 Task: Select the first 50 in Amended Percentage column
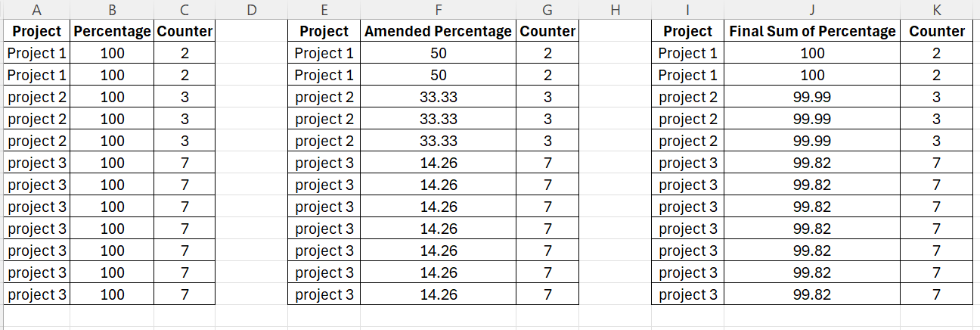[x=438, y=54]
